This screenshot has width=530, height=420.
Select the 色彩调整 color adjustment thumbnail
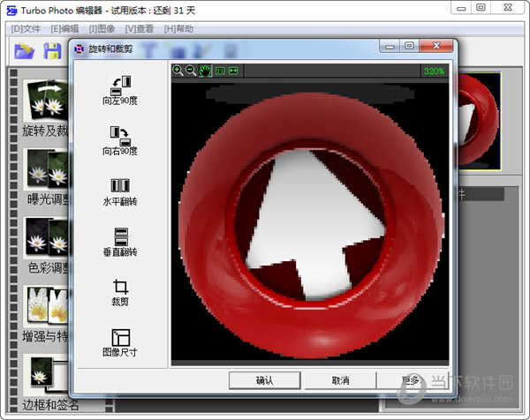tap(46, 238)
